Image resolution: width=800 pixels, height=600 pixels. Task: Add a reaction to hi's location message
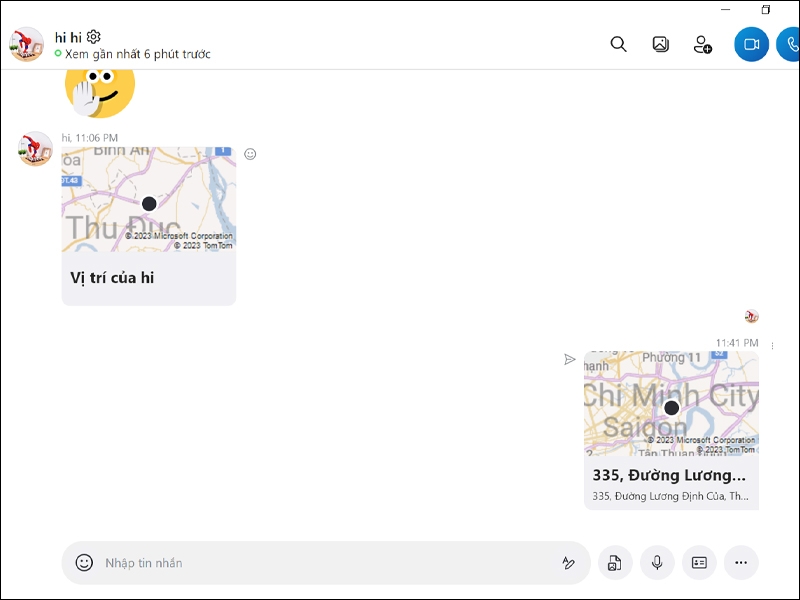pos(250,154)
